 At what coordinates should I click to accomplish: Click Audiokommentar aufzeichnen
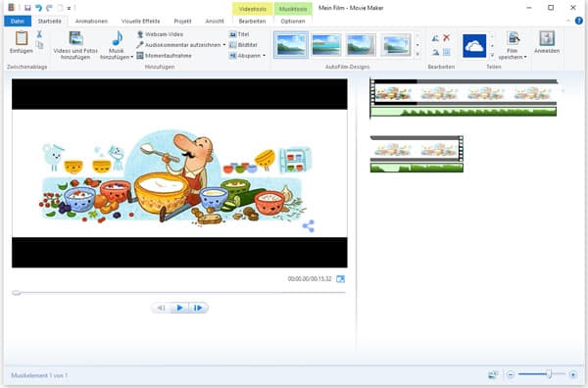click(x=178, y=45)
